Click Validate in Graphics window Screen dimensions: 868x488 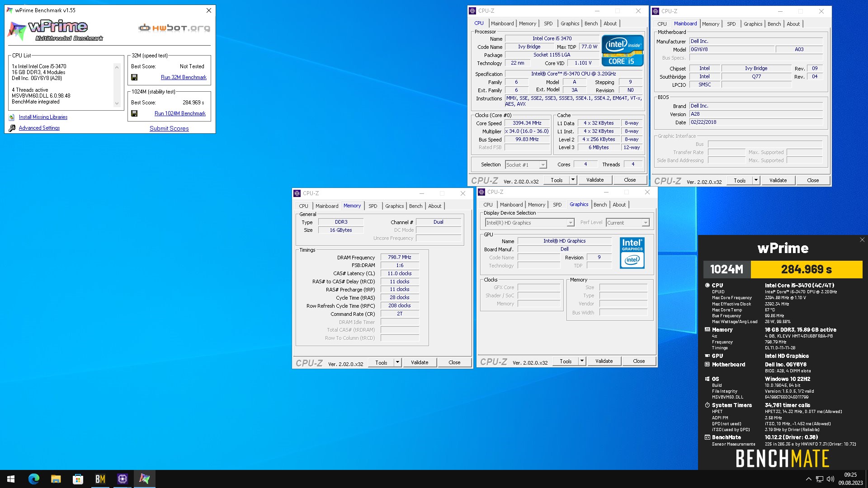[604, 361]
